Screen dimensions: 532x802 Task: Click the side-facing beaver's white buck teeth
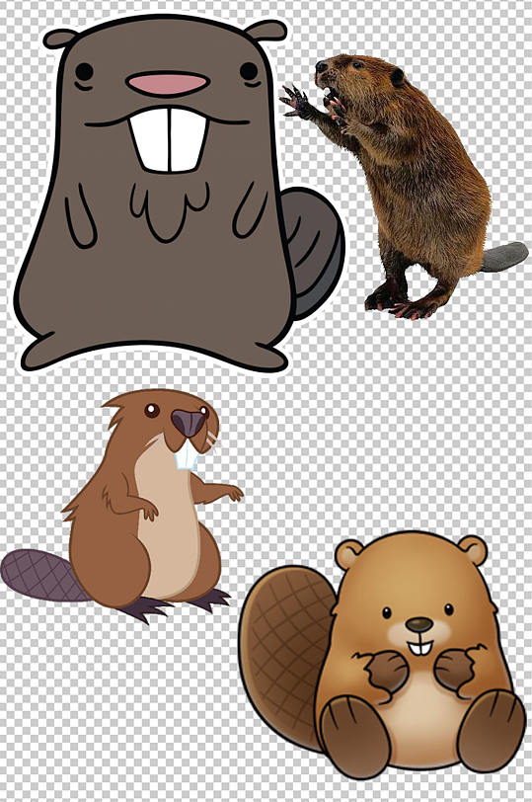point(186,456)
